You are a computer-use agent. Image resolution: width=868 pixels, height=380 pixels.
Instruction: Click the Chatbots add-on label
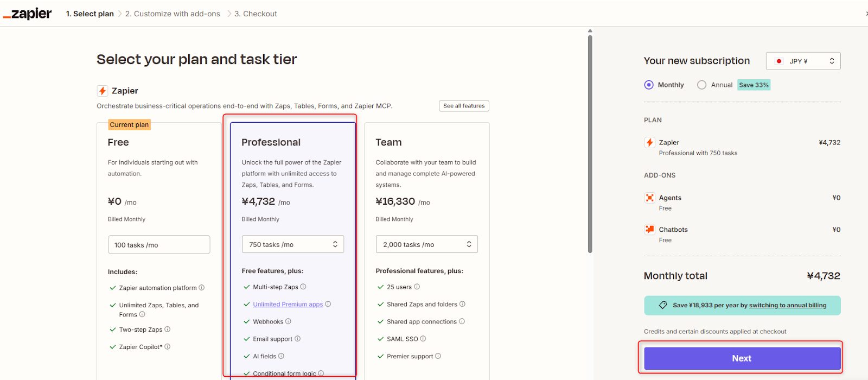point(674,230)
